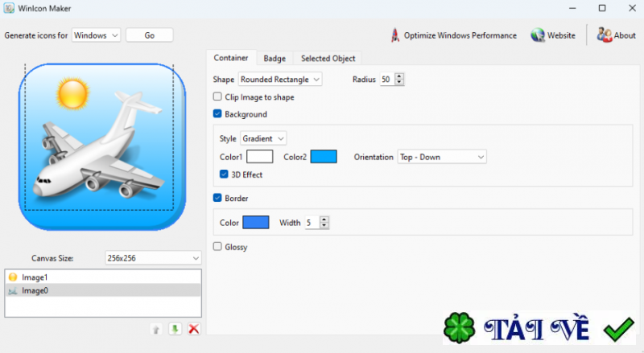
Task: Open the Website globe icon
Action: [x=537, y=35]
